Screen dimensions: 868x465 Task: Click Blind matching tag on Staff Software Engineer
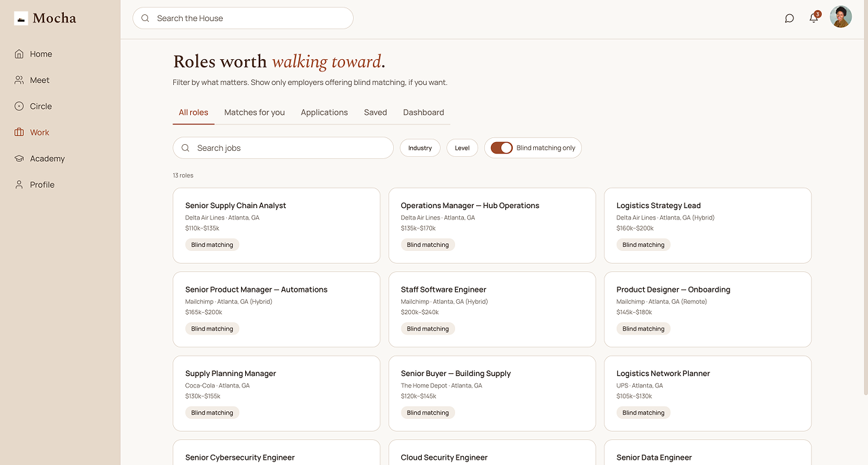click(428, 329)
